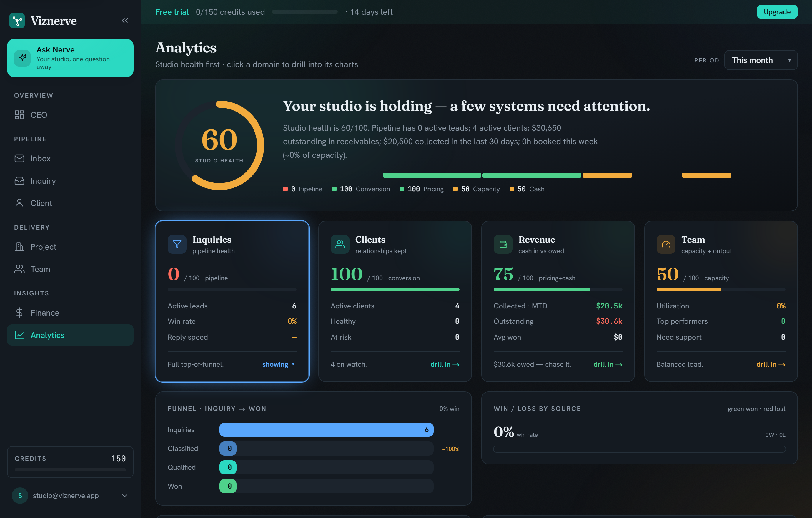Click the Inquiry tray icon

(19, 181)
